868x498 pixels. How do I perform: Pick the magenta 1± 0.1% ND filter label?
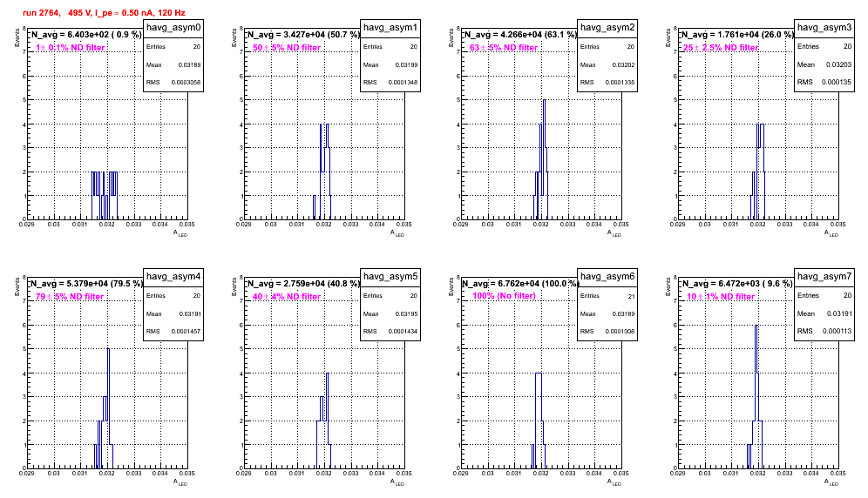coord(71,48)
